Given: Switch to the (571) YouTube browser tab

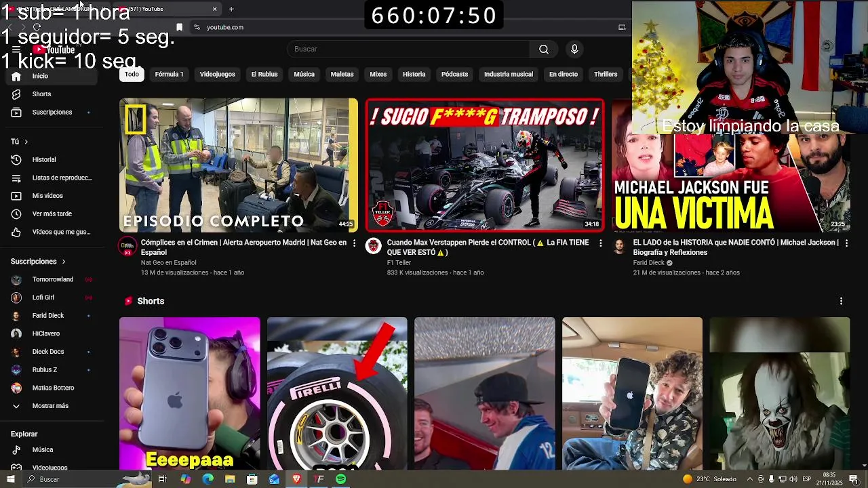Looking at the screenshot, I should 166,9.
